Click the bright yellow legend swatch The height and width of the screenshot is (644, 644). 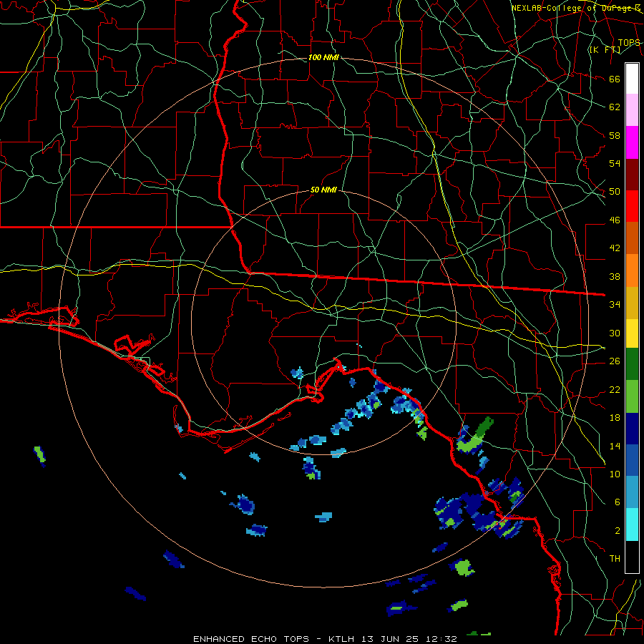tap(632, 333)
